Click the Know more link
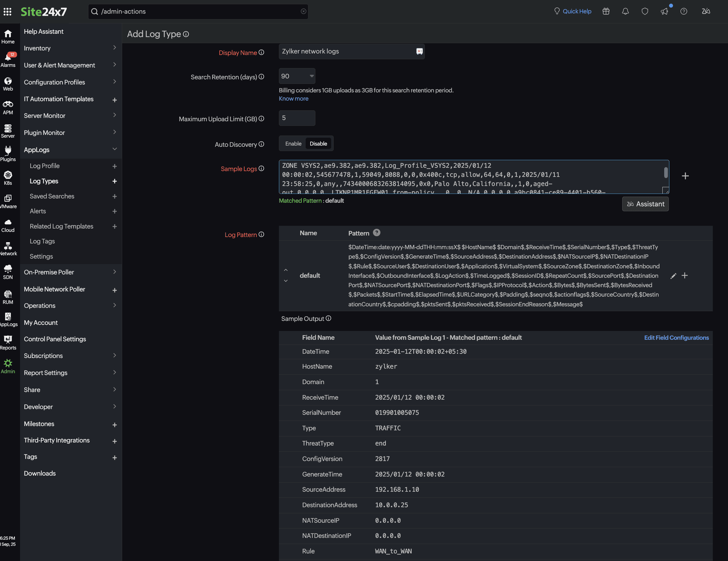728x561 pixels. point(293,98)
